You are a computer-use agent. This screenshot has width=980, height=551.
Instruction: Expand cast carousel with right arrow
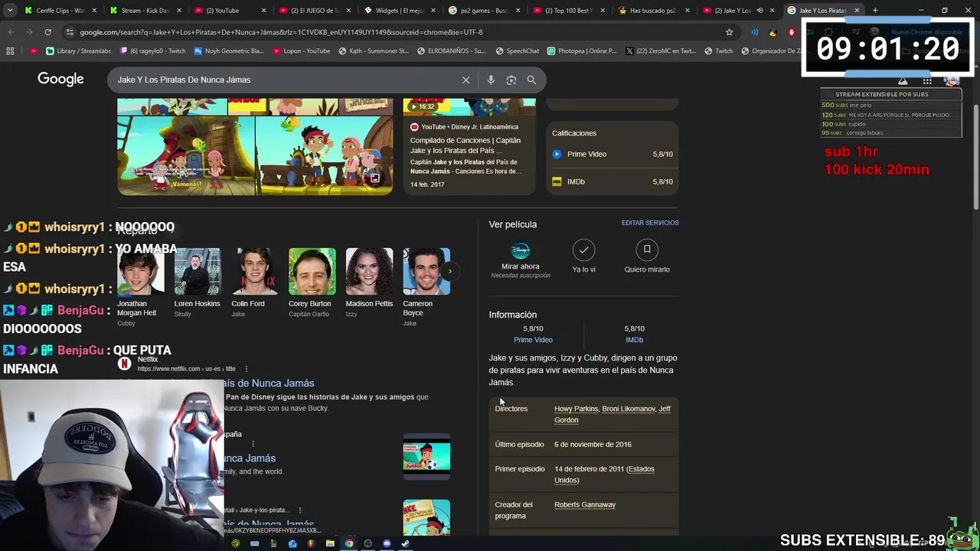(449, 271)
